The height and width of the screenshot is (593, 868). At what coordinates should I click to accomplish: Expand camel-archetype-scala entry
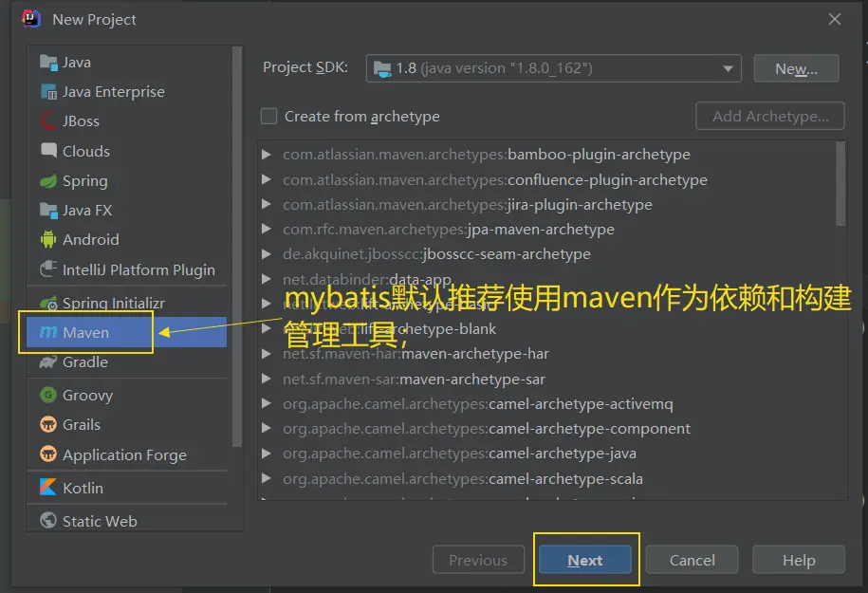point(267,478)
